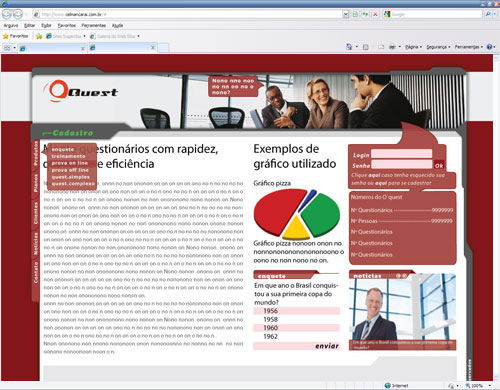This screenshot has height=390, width=500.
Task: Click the yellow pie chart slice
Action: 296,229
